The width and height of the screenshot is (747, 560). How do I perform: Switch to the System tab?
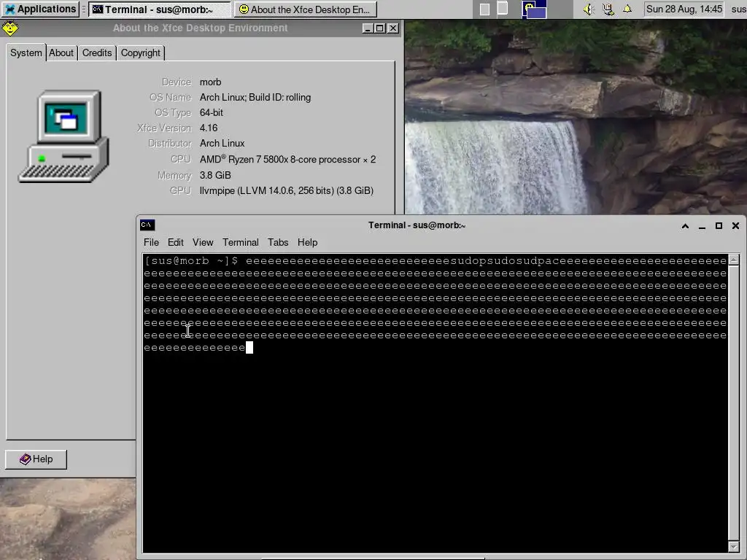pyautogui.click(x=26, y=52)
